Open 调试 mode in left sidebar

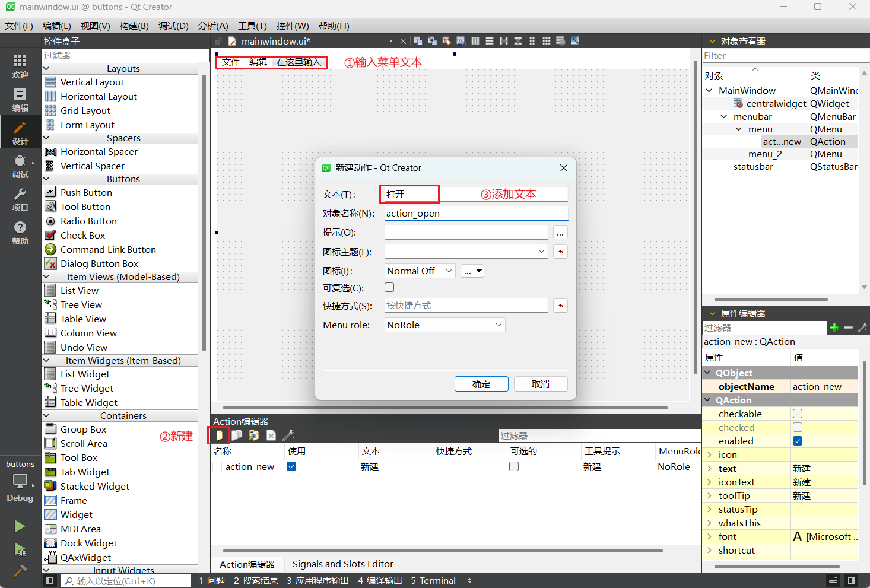coord(20,166)
